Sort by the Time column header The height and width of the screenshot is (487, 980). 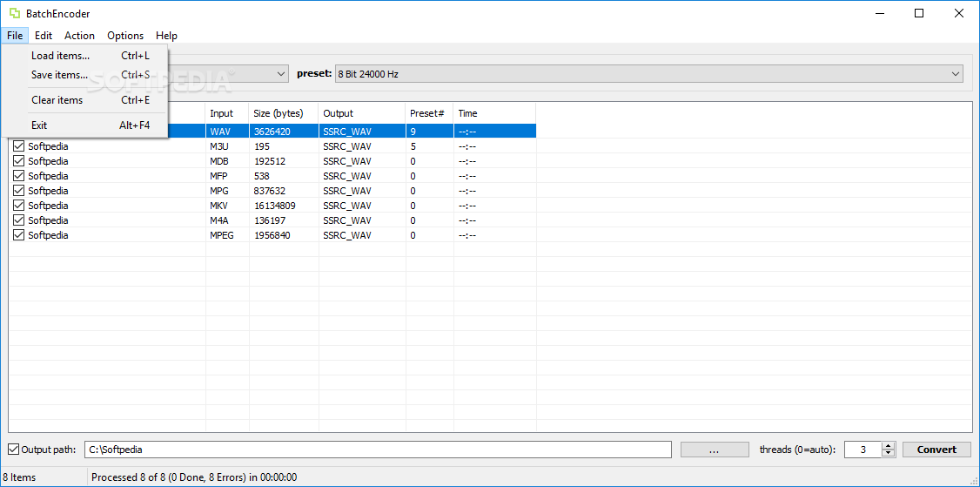(x=495, y=113)
